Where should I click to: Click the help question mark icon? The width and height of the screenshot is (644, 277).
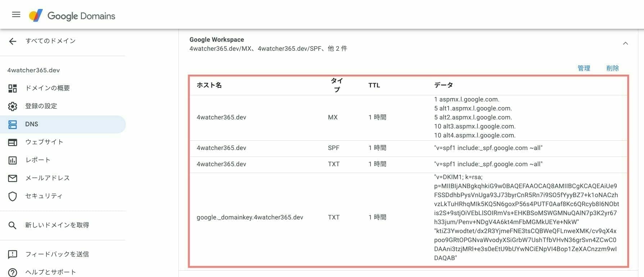(13, 272)
